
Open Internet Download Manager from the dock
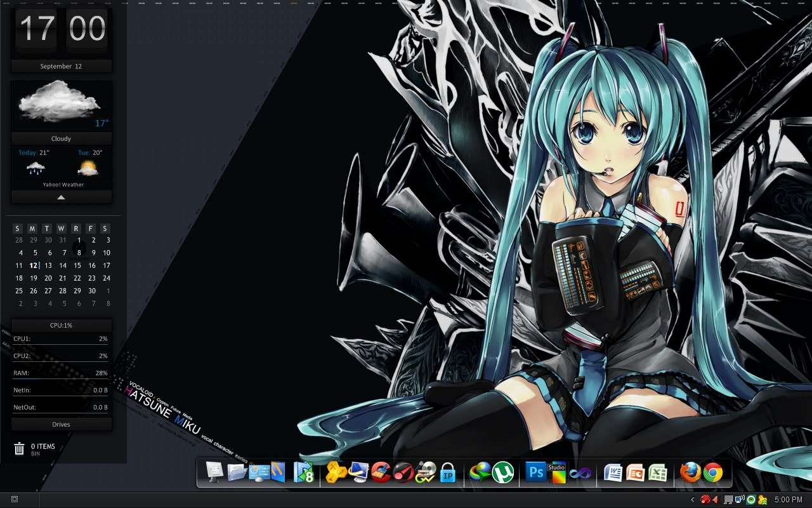pos(480,472)
